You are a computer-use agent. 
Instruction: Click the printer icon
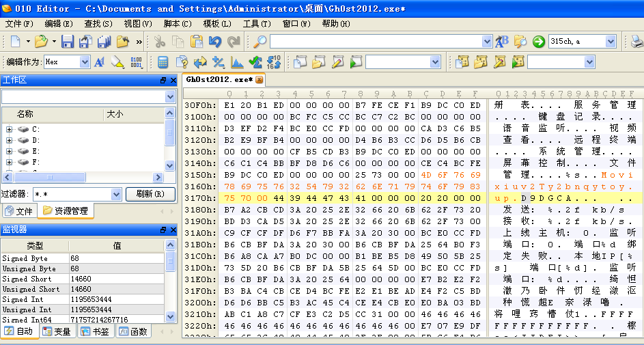pyautogui.click(x=636, y=41)
